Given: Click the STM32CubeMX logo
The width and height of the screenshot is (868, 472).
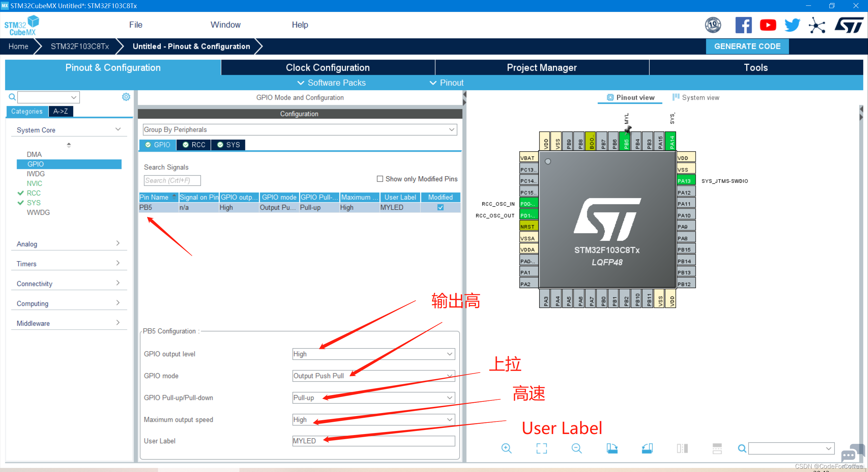Looking at the screenshot, I should pos(21,25).
